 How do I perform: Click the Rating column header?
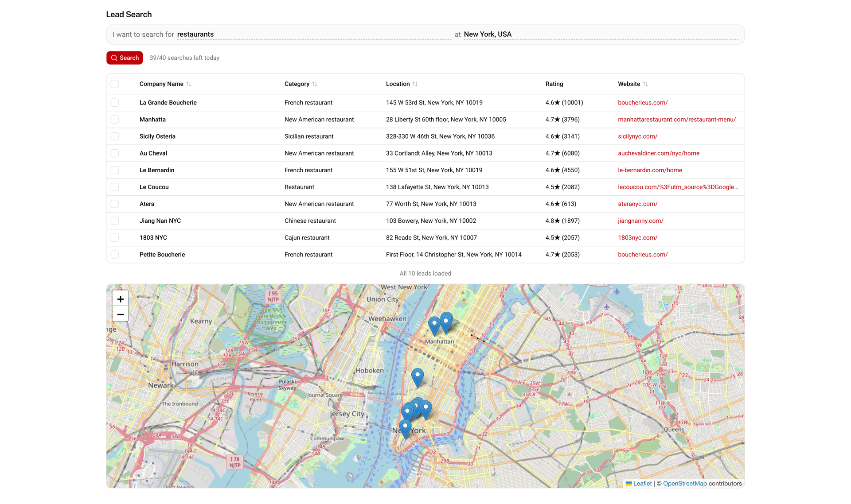554,84
